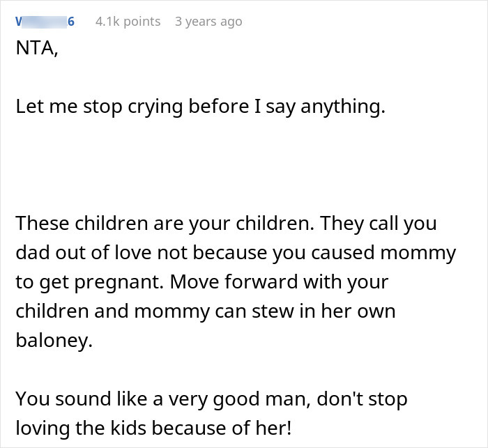Click the "4.1k points" score
The width and height of the screenshot is (488, 448).
pos(127,22)
